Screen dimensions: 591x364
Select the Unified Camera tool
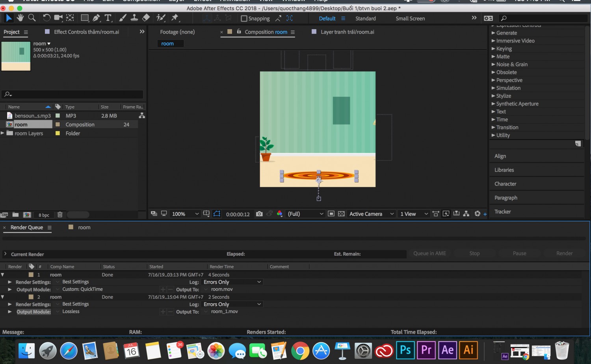coord(58,18)
